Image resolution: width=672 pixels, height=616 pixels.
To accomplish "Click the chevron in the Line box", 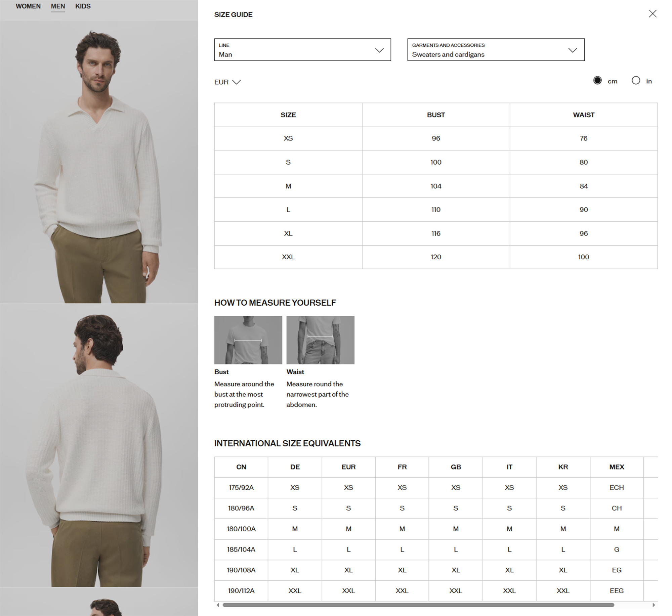I will 379,50.
